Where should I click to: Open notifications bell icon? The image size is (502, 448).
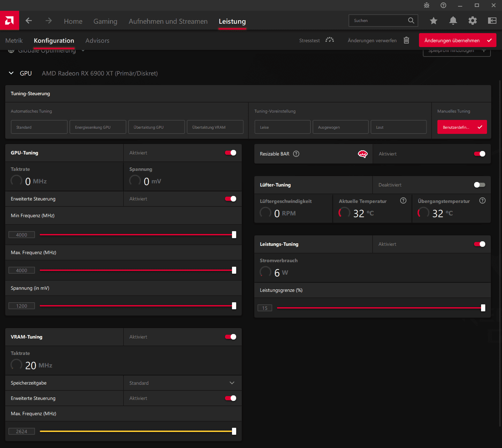(x=453, y=21)
